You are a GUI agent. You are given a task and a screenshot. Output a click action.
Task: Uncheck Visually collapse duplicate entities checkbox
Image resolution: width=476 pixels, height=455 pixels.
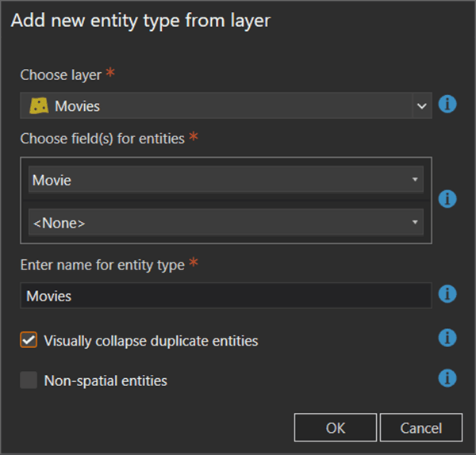(x=29, y=340)
